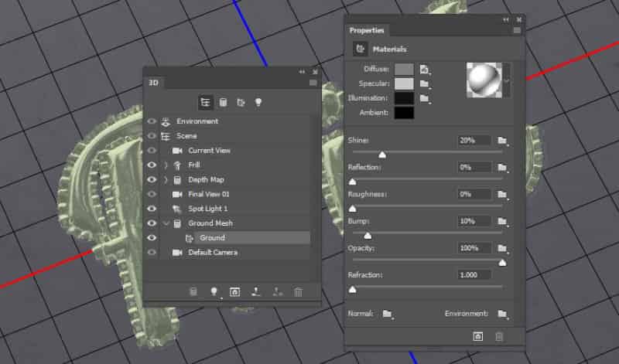Open the Specular color swatch

[x=404, y=83]
